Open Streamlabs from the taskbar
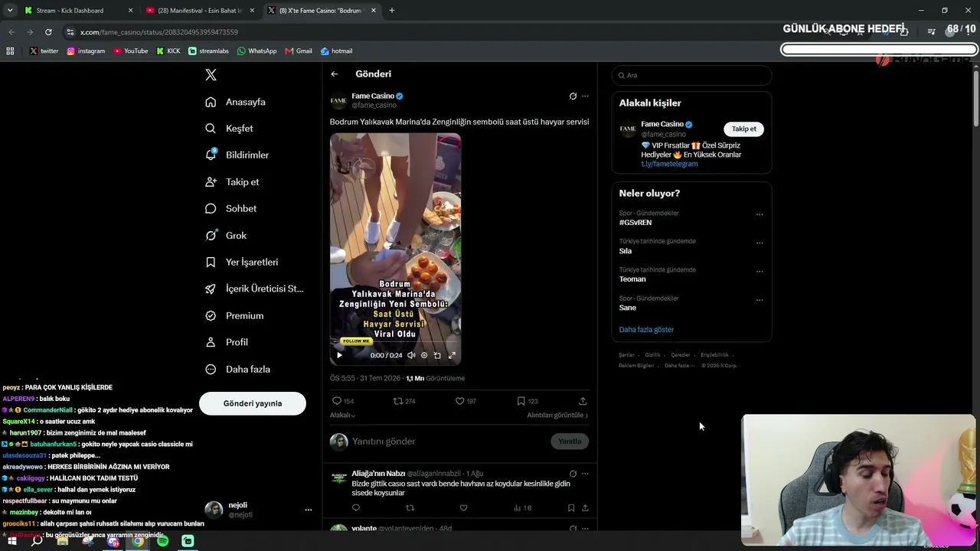The height and width of the screenshot is (551, 980). [x=188, y=541]
